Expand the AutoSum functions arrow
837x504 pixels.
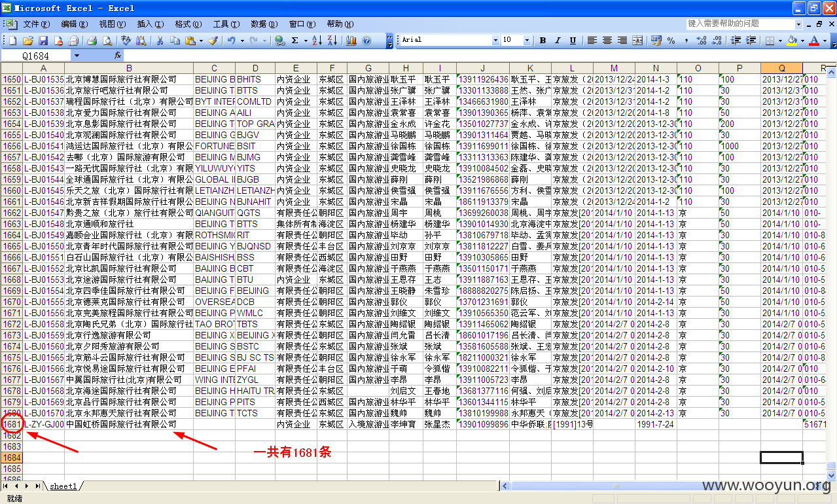[305, 41]
